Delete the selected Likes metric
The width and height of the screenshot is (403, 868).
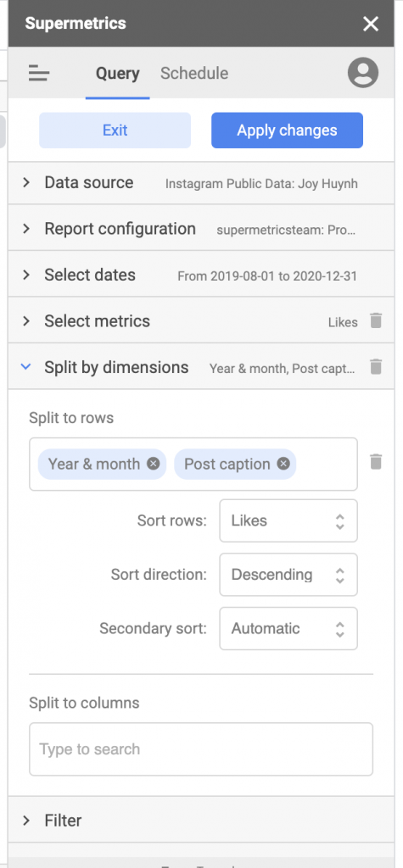(x=376, y=321)
